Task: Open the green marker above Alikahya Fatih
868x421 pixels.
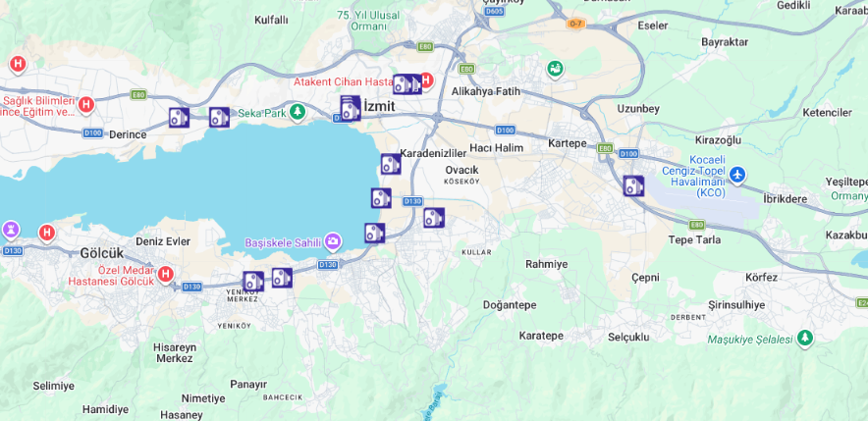Action: [x=556, y=69]
